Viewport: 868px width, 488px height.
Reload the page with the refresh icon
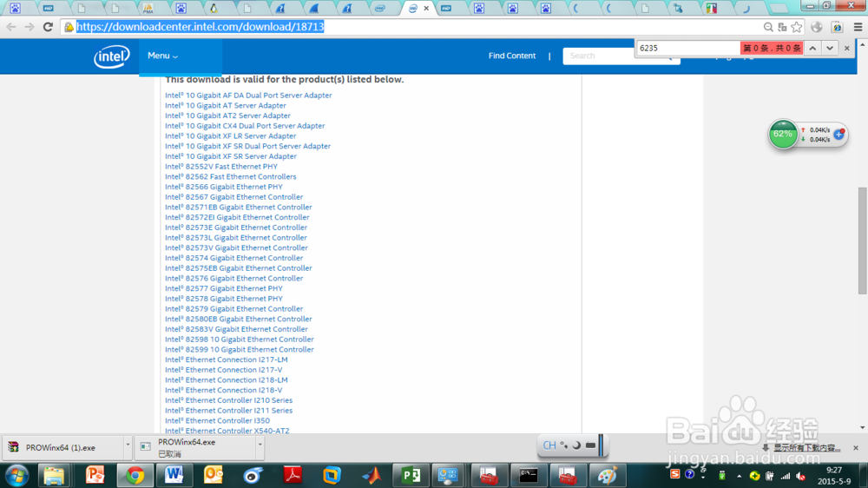48,27
